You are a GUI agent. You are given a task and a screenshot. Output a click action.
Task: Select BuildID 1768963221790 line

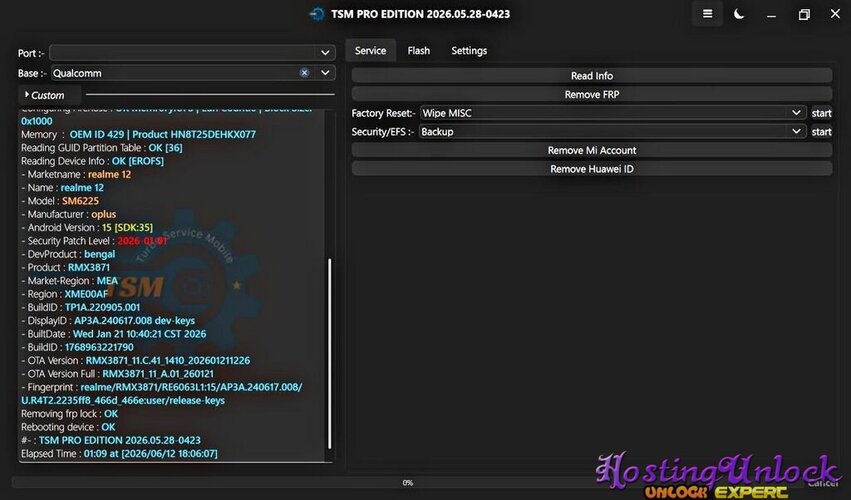77,347
